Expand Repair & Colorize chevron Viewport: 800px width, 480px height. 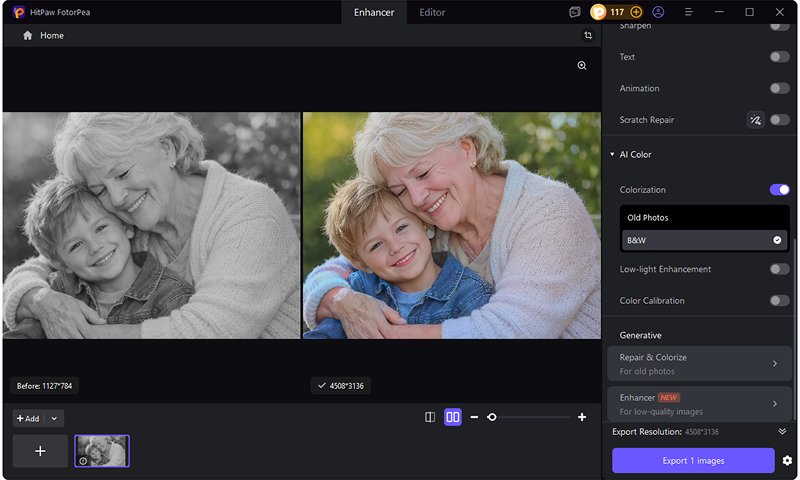click(774, 364)
